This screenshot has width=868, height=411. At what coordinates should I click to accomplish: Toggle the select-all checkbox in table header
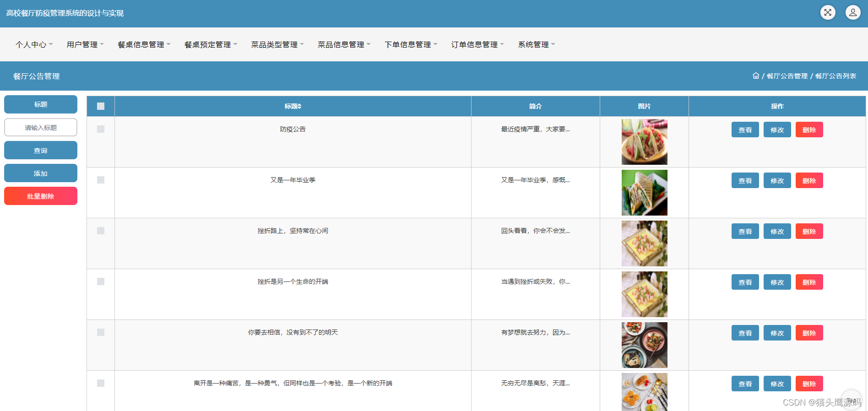tap(101, 106)
